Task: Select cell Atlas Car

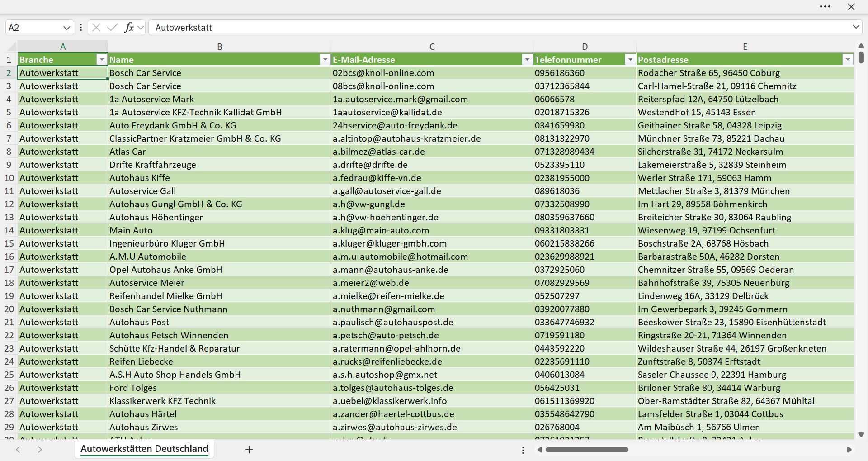Action: click(220, 152)
